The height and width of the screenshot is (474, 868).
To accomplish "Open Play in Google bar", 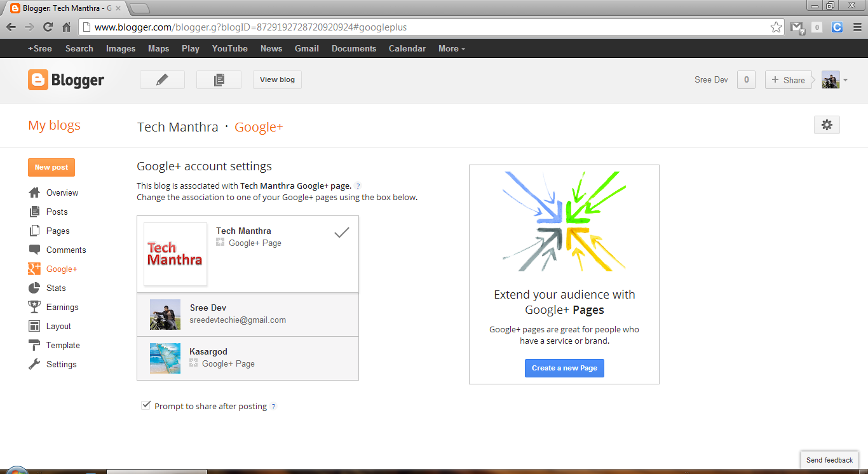I will 191,48.
